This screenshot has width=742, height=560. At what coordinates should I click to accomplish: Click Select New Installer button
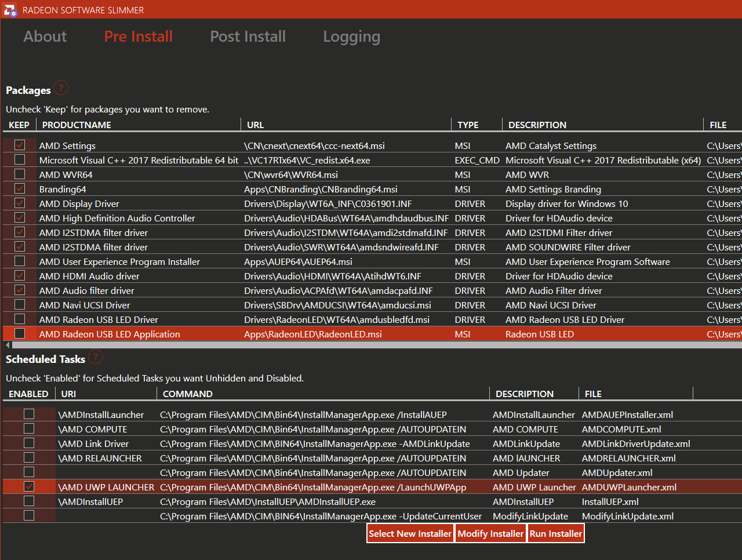[x=410, y=533]
